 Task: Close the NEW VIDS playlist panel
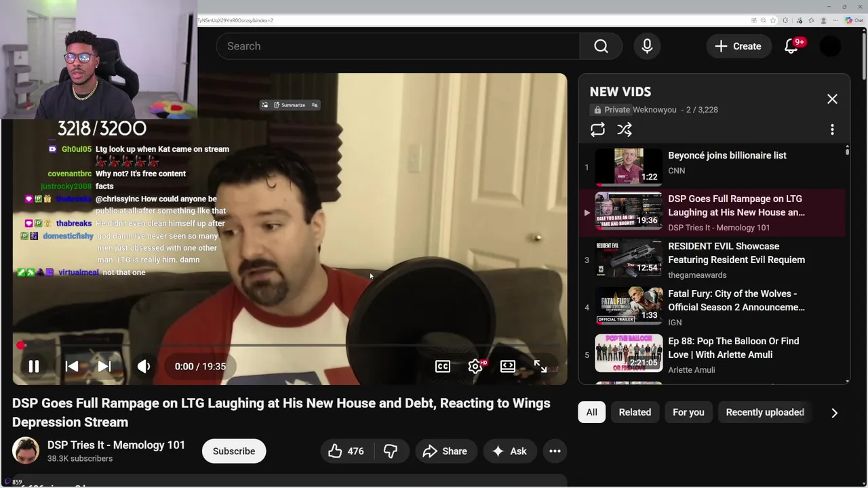pos(832,99)
